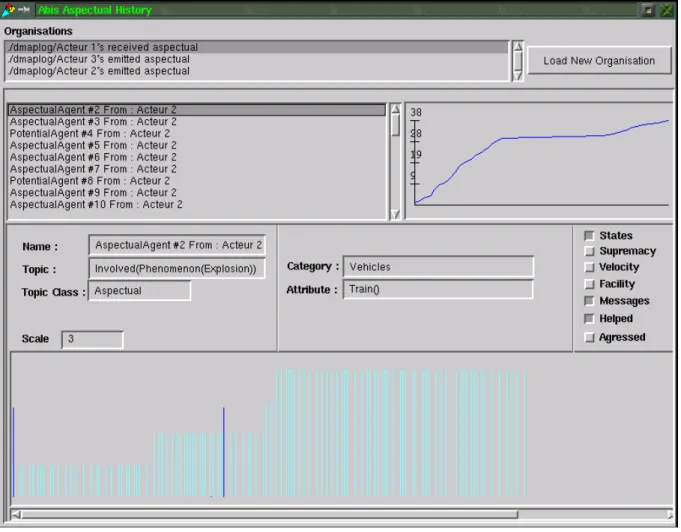The height and width of the screenshot is (532, 681).
Task: Close the Abis Aspectual History window
Action: (x=666, y=10)
